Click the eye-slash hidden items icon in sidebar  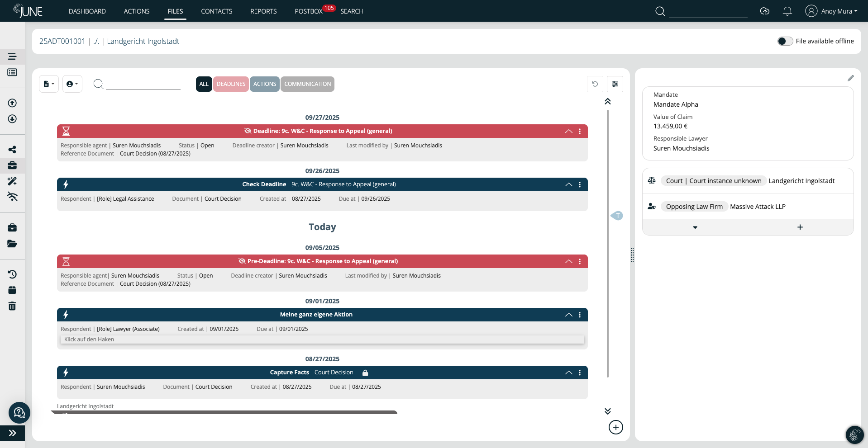pos(12,197)
